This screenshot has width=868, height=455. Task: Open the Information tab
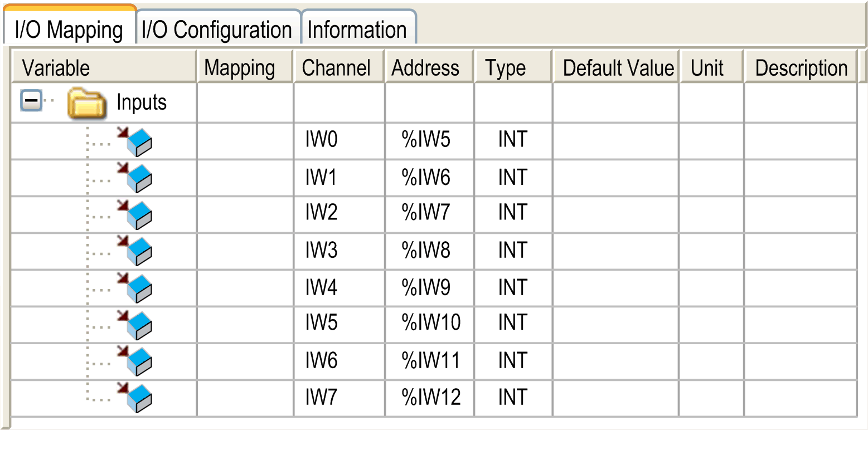[x=357, y=30]
